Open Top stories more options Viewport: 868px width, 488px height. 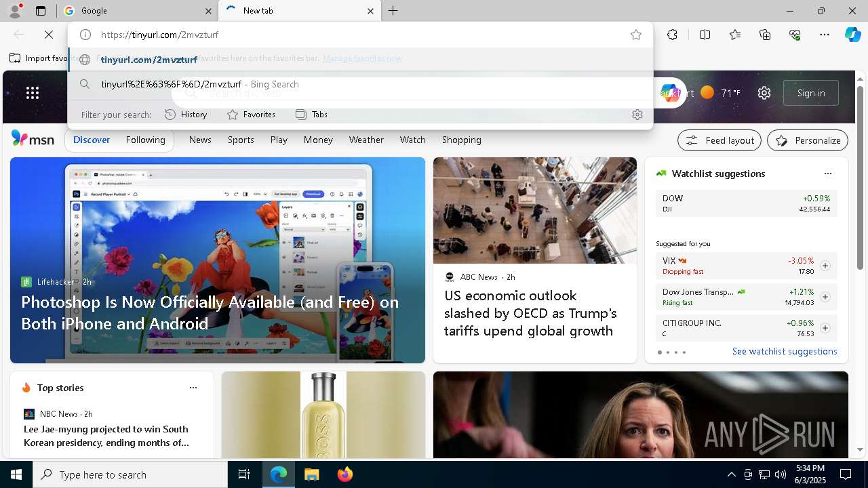[193, 388]
